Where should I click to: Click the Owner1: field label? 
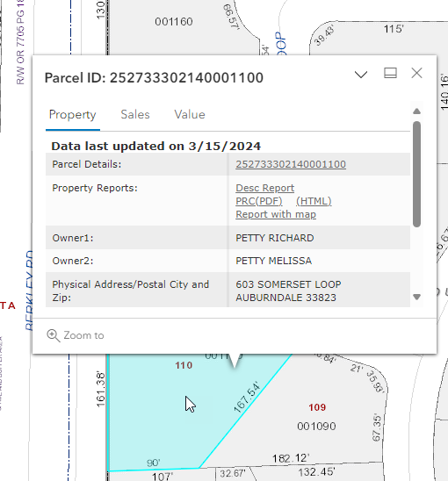click(x=73, y=238)
